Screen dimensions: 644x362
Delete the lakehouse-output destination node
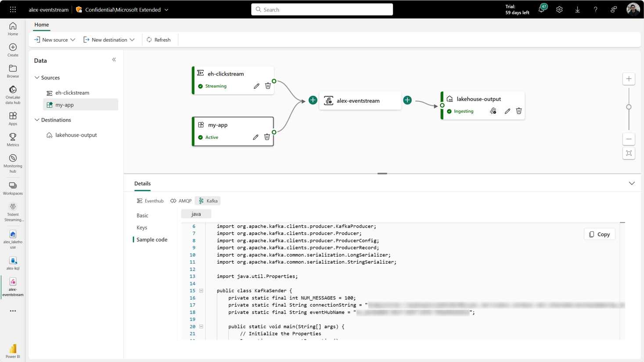[x=519, y=111]
